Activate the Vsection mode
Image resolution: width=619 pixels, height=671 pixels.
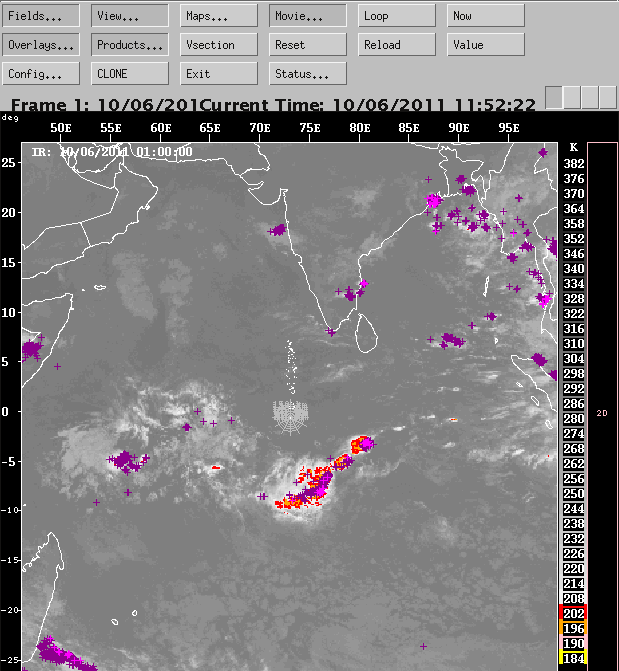219,45
